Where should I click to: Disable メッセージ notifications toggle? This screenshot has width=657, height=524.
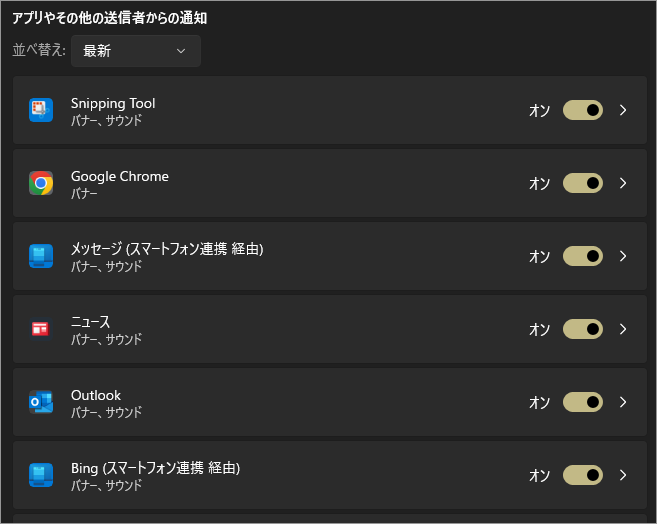pyautogui.click(x=583, y=256)
